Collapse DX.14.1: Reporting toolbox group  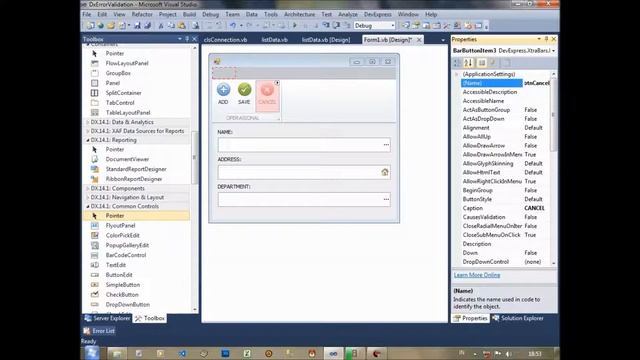pyautogui.click(x=88, y=140)
